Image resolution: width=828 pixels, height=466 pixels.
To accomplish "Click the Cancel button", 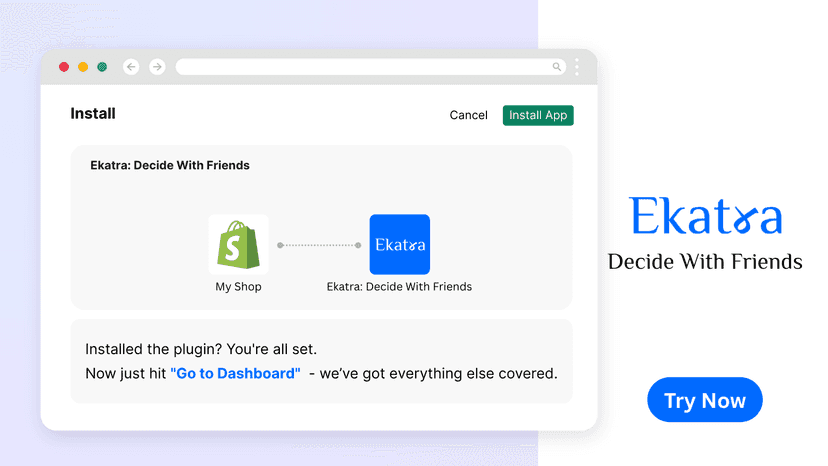I will (x=468, y=115).
